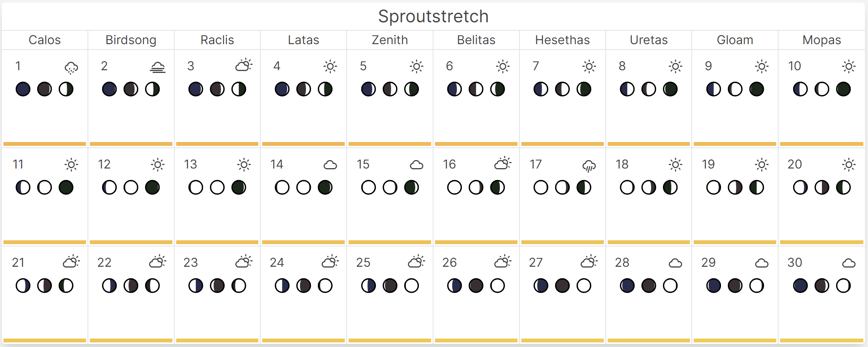Open day 15 date number
This screenshot has width=868, height=347.
click(363, 164)
